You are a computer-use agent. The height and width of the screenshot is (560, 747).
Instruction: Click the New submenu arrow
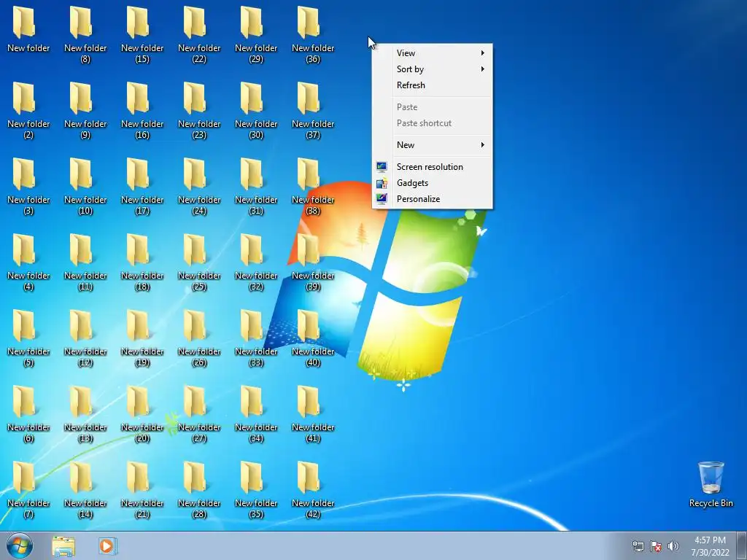(x=483, y=145)
